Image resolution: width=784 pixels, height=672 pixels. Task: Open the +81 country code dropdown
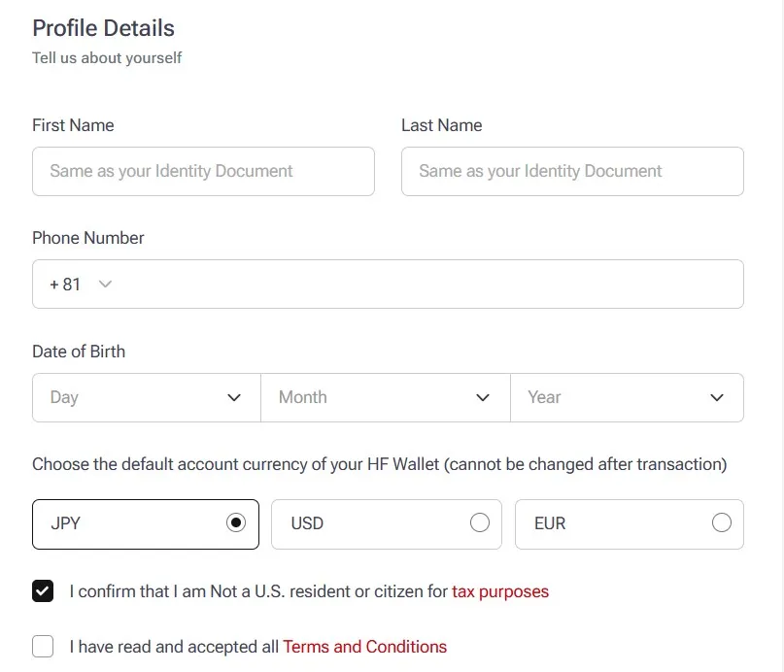[x=80, y=285]
